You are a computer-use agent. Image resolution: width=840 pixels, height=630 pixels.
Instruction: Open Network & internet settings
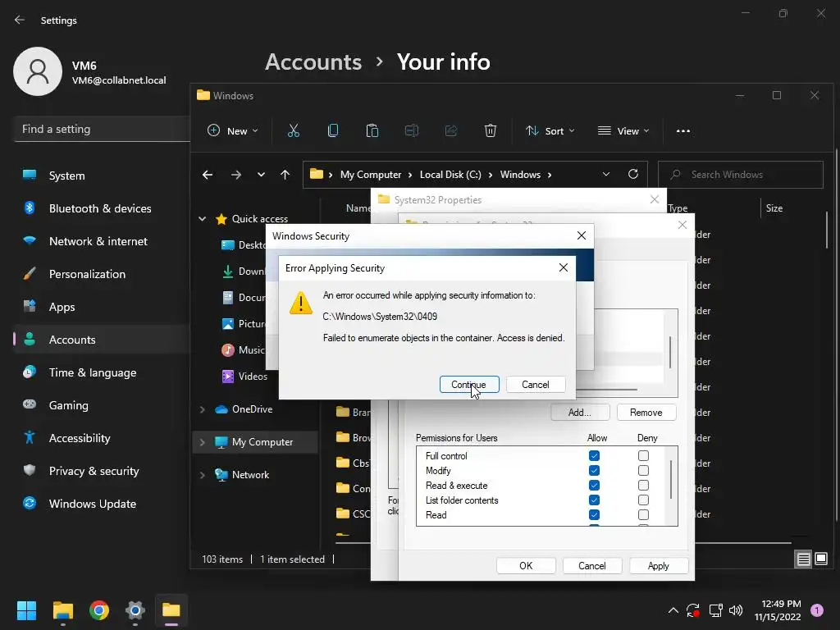102,241
